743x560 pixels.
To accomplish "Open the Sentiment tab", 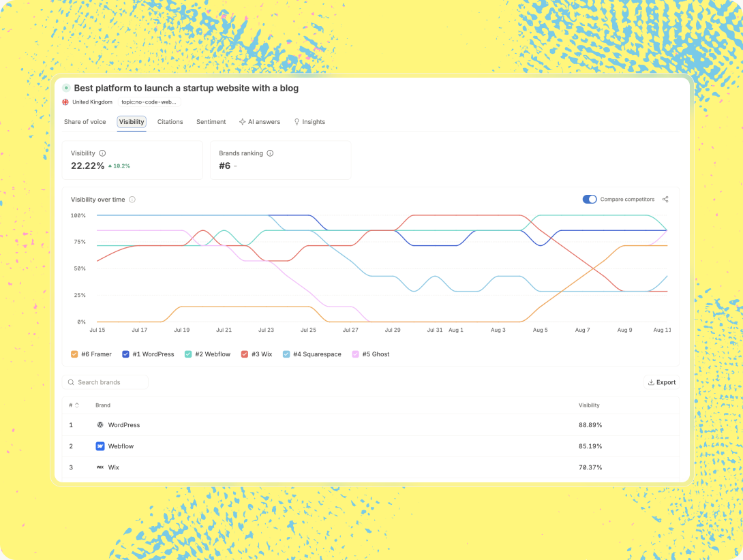I will click(x=211, y=122).
